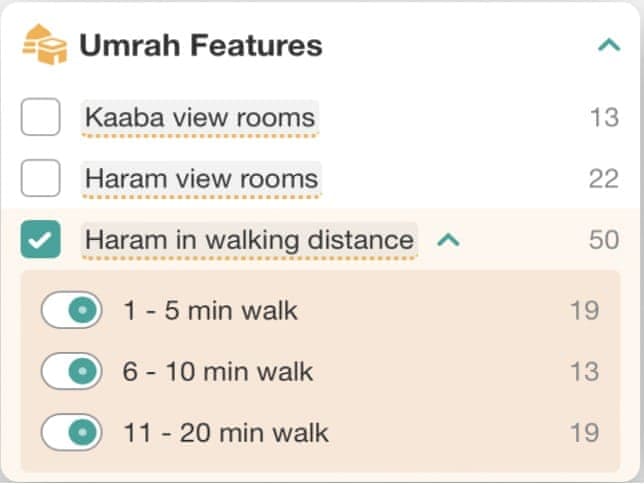Turn off the 6 - 10 min walk toggle
Screen dimensions: 644x484
tap(72, 372)
